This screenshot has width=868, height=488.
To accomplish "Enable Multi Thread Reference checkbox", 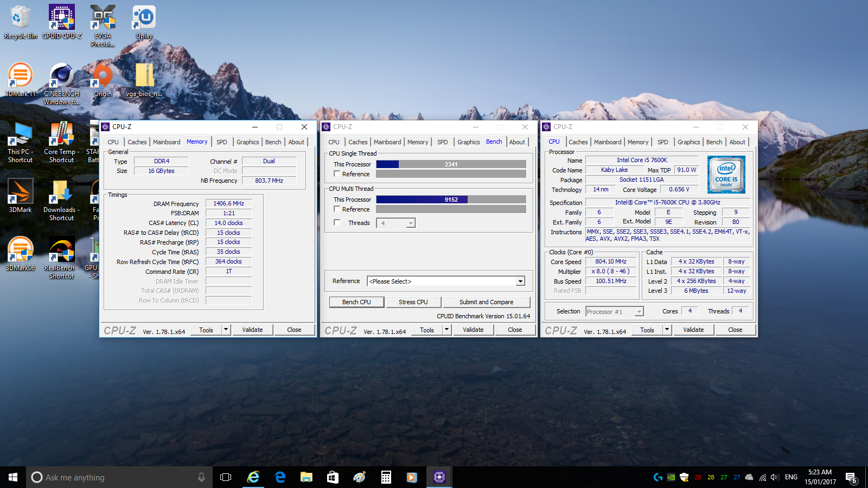I will pos(337,209).
